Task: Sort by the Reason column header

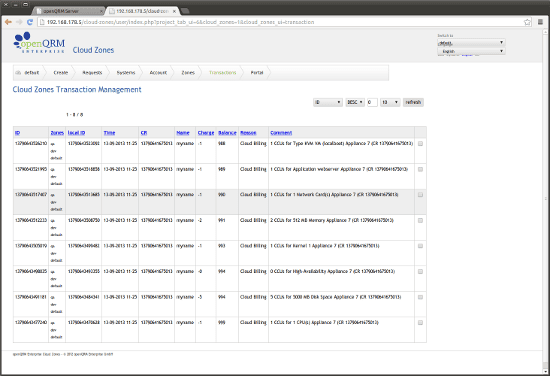Action: [x=248, y=133]
